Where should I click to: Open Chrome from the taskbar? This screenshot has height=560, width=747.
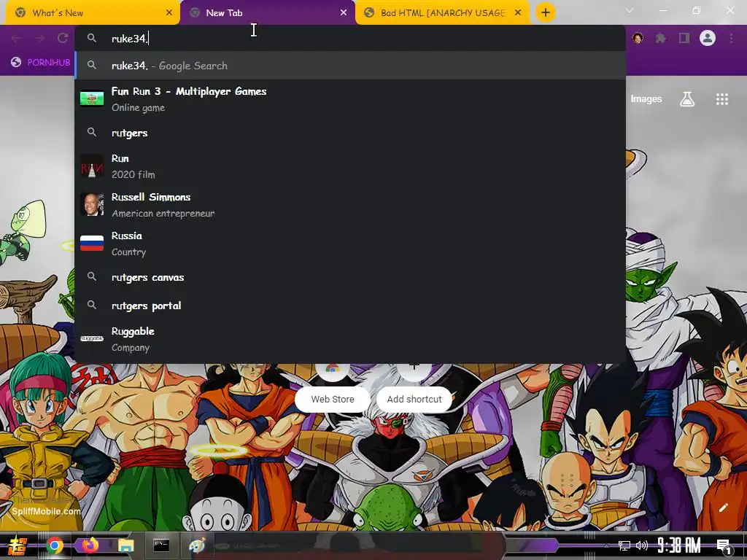click(55, 545)
